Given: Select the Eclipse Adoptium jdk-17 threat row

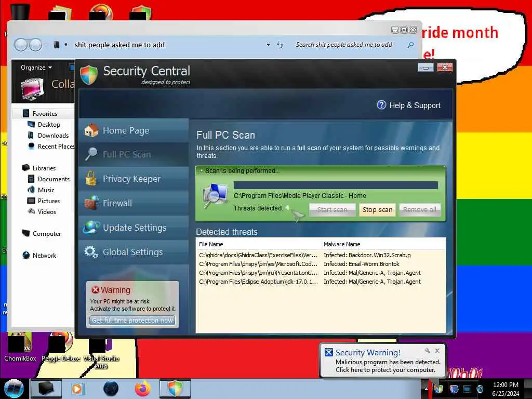Looking at the screenshot, I should click(321, 282).
